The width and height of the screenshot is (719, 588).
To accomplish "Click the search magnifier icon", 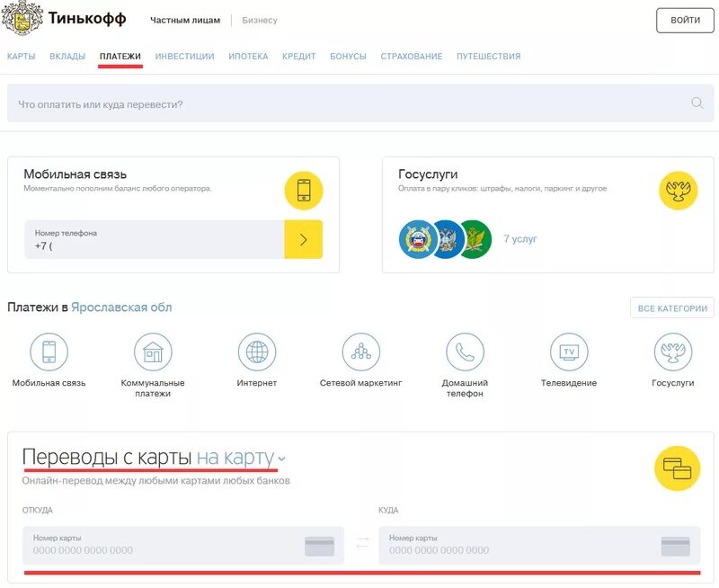I will pos(697,102).
